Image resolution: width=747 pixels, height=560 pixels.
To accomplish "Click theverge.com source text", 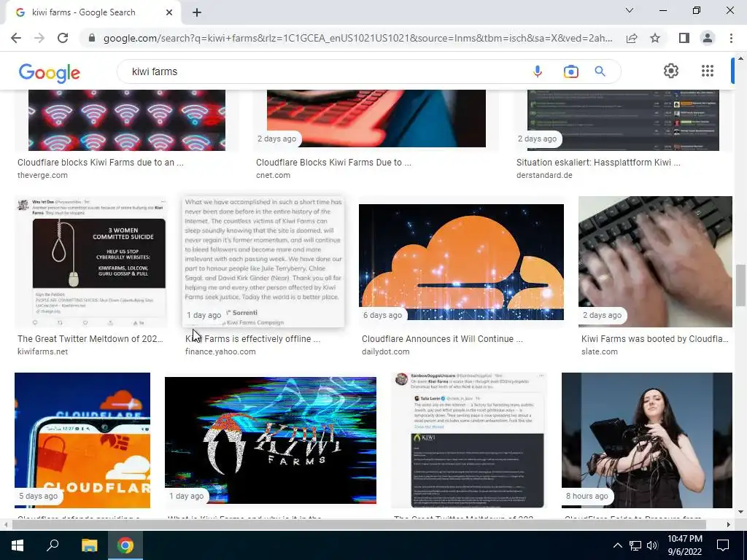I will click(42, 175).
